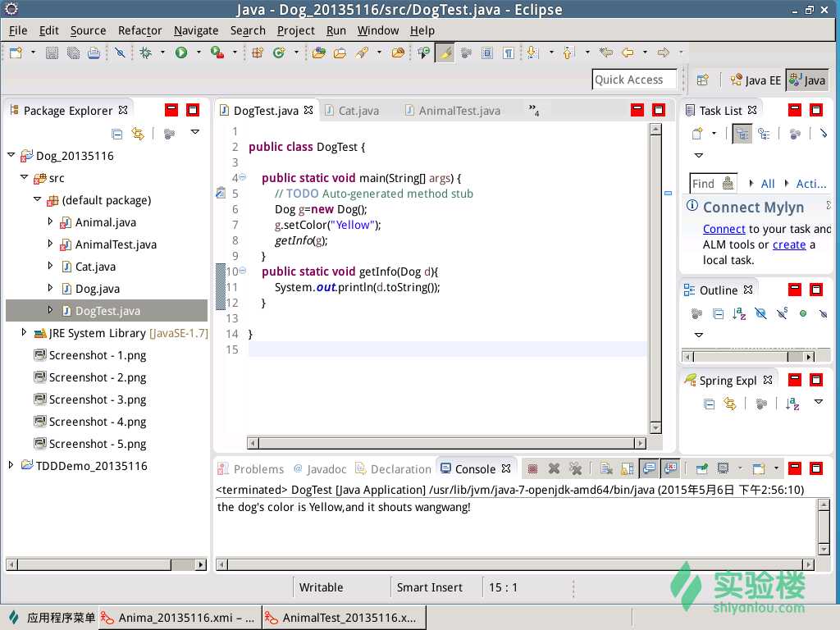
Task: Click the New Java Class icon
Action: click(x=279, y=52)
